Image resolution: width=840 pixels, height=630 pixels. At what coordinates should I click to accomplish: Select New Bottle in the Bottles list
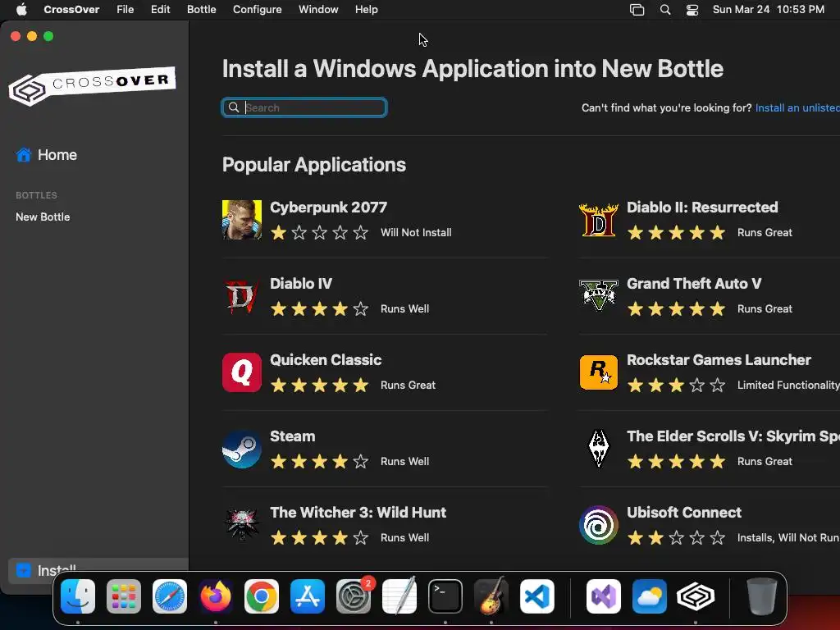[x=43, y=217]
